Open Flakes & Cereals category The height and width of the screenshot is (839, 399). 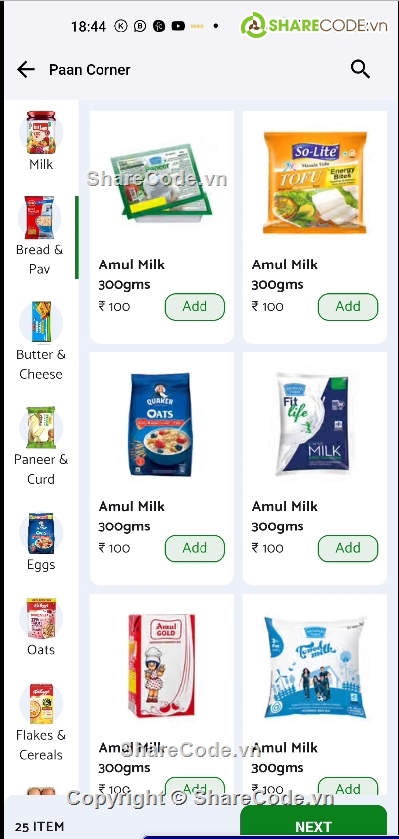pyautogui.click(x=41, y=722)
